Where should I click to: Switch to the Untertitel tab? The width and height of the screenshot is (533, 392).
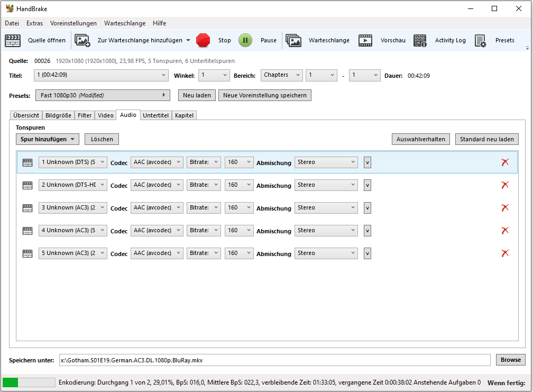click(155, 115)
